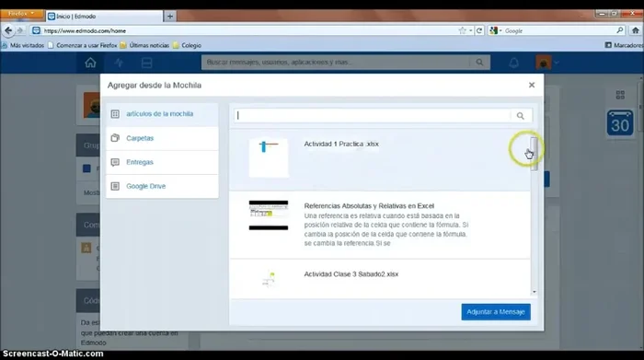Open the Firefox menu button
Viewport: 644px width, 360px height.
pos(21,14)
